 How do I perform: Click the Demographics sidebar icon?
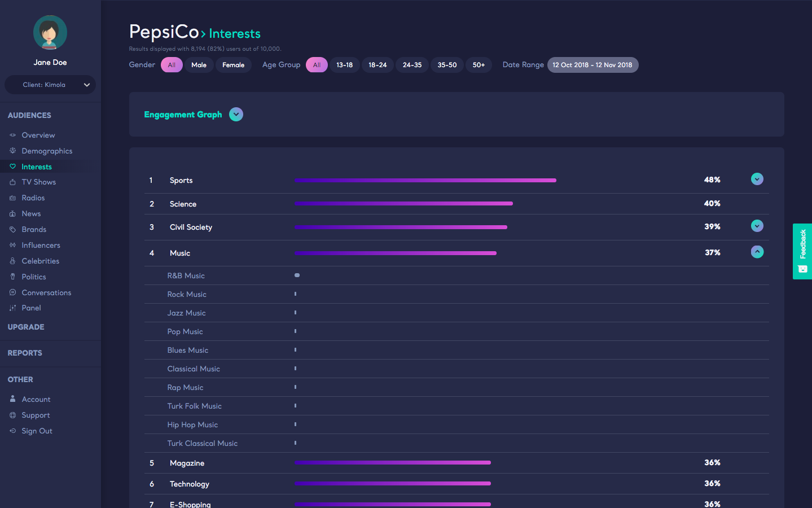12,151
